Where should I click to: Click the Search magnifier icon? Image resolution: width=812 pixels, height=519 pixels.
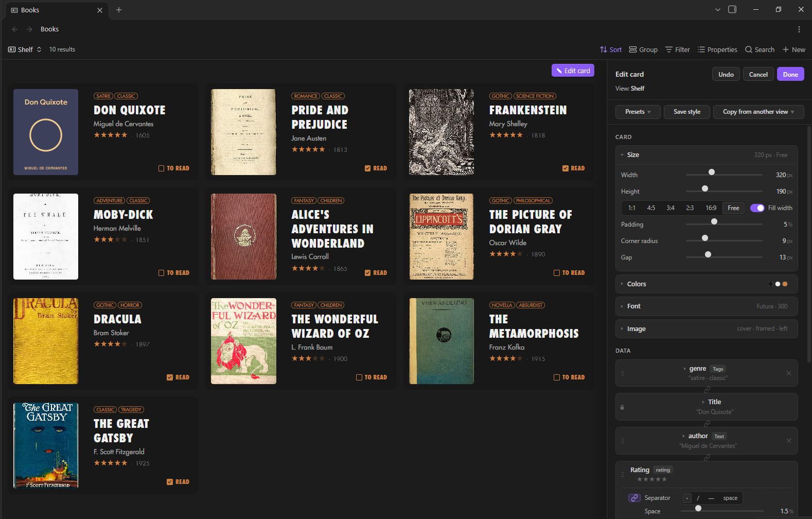click(x=749, y=49)
